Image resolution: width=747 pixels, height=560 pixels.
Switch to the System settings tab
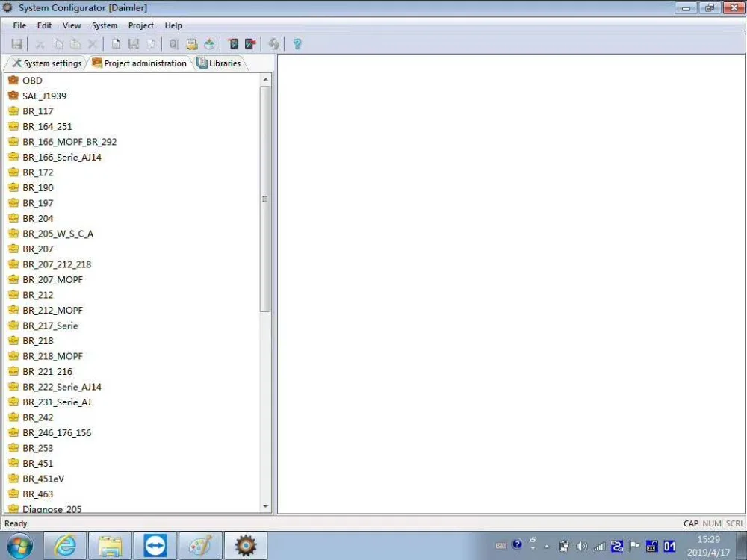(x=46, y=63)
